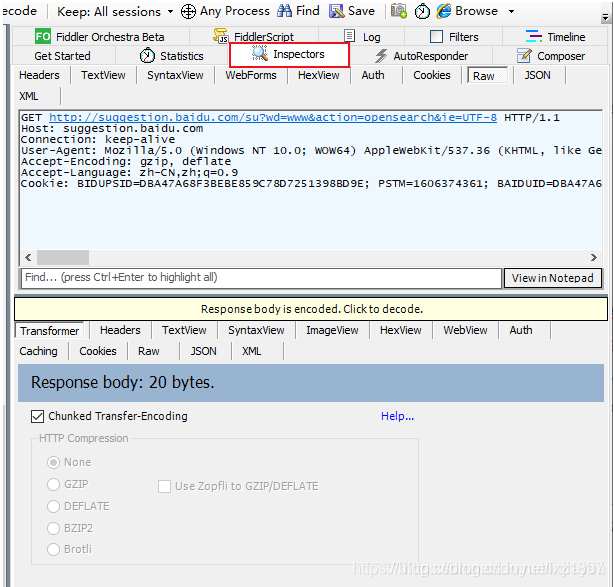The image size is (614, 587).
Task: Open the Help... link
Action: click(397, 416)
